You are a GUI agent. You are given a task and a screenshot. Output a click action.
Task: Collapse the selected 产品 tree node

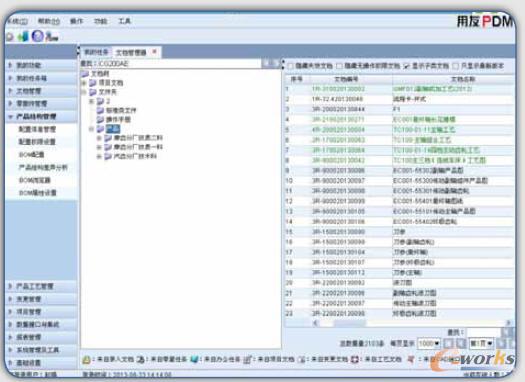tap(91, 129)
